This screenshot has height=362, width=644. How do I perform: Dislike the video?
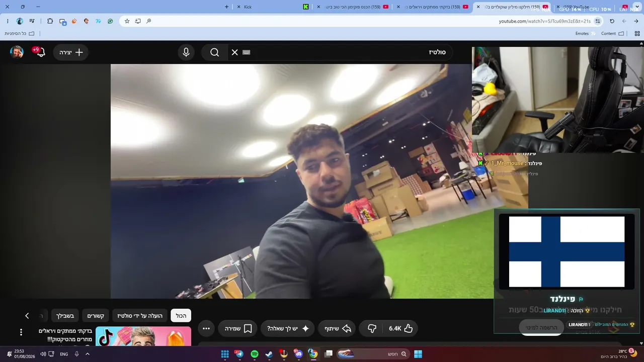pyautogui.click(x=372, y=328)
